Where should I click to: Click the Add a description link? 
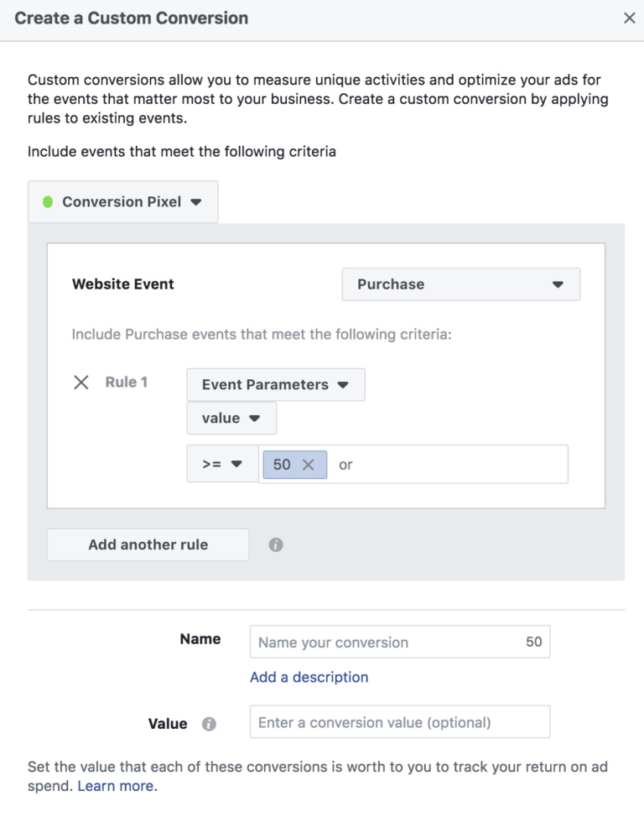coord(309,678)
